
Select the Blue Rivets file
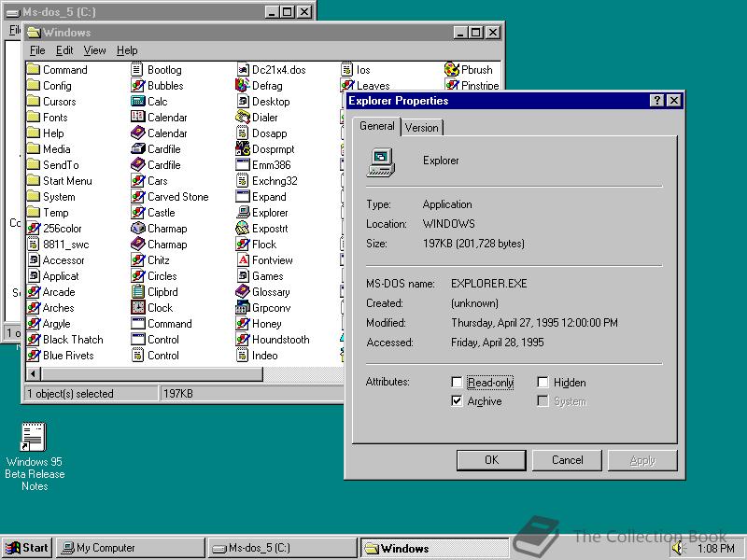[60, 356]
